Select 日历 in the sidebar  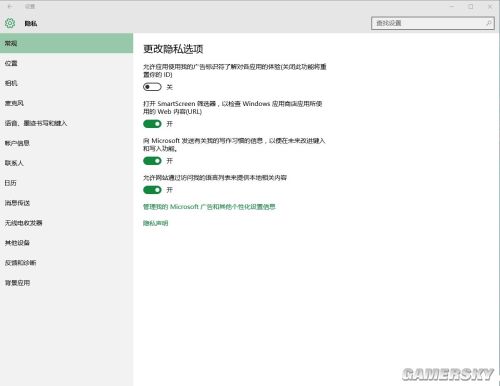[66, 183]
